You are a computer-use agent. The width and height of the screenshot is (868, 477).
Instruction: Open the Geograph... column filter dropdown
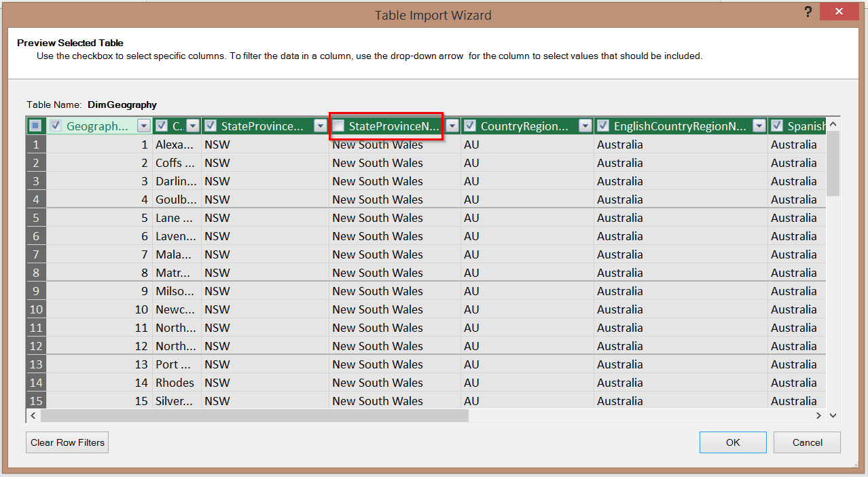(x=143, y=126)
